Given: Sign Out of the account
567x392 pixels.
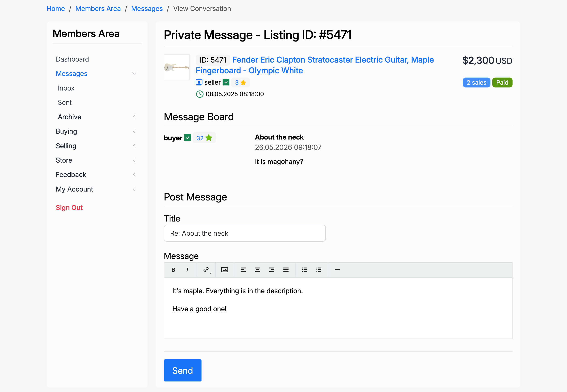Looking at the screenshot, I should [x=69, y=208].
